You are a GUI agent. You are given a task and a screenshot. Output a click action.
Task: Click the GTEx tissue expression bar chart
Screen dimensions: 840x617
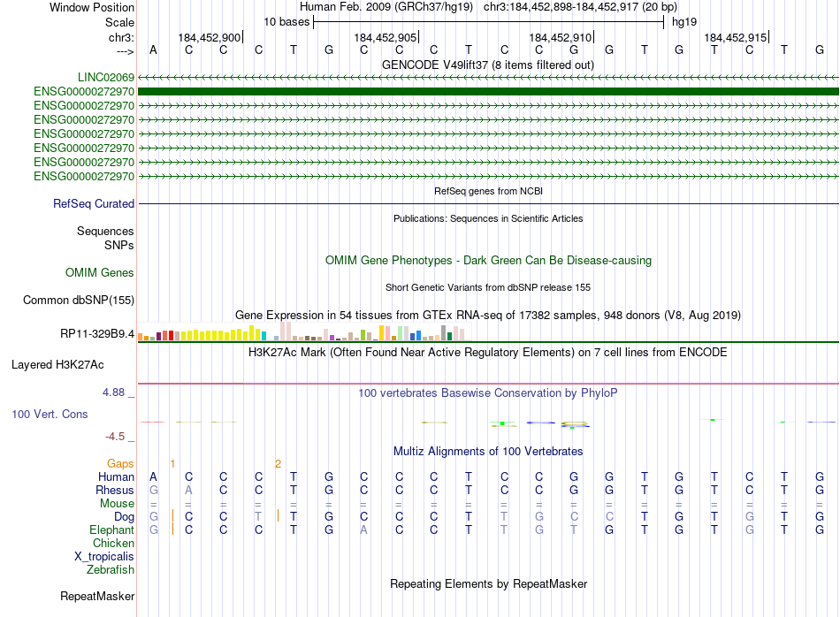[304, 331]
